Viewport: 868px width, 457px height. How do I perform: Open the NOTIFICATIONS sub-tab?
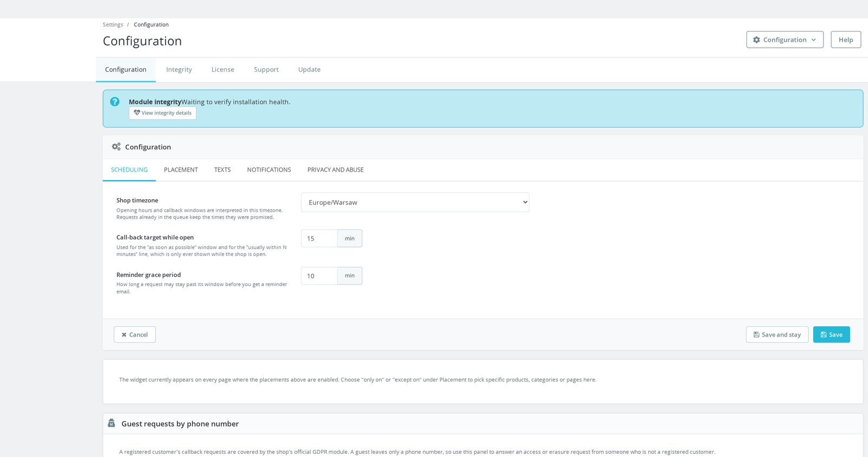click(269, 170)
